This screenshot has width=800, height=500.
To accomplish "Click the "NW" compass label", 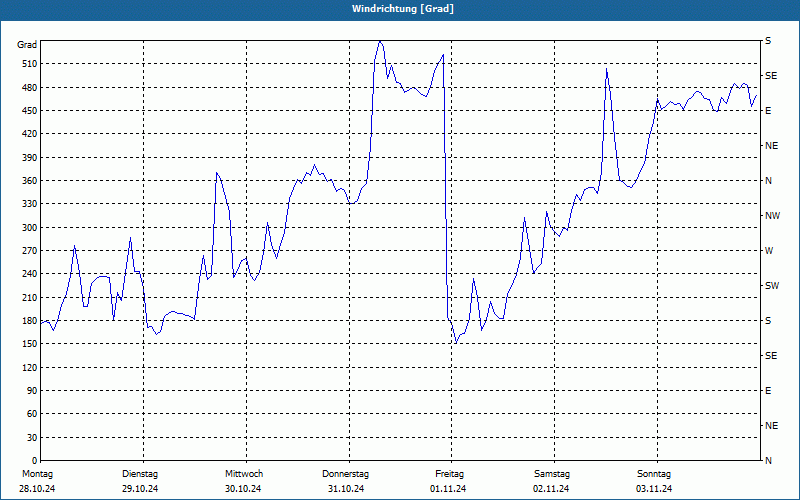I will coord(772,216).
